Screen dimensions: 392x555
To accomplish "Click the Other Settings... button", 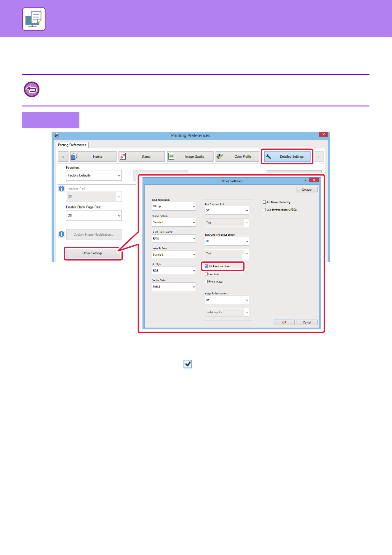I will [x=93, y=253].
